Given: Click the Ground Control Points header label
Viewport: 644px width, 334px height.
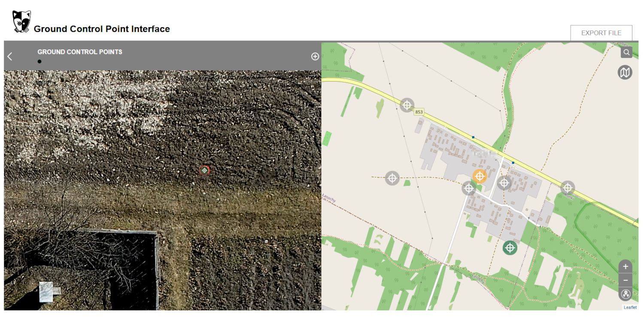Looking at the screenshot, I should pos(80,52).
